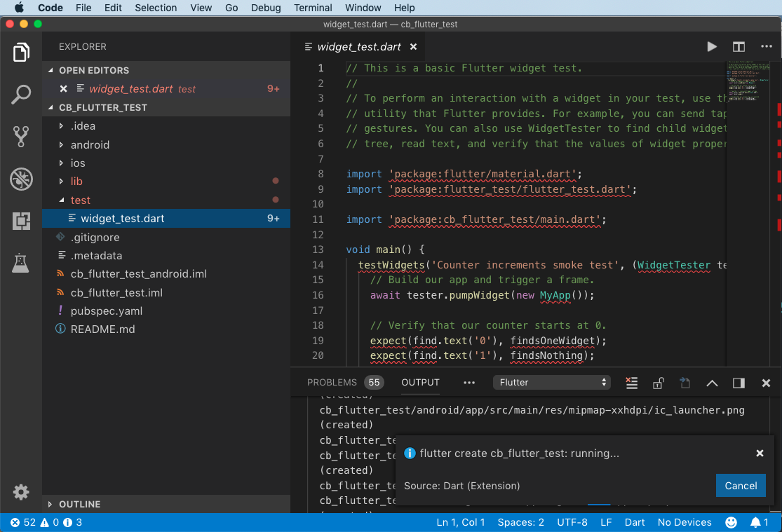
Task: Split the editor to the right
Action: click(x=739, y=47)
